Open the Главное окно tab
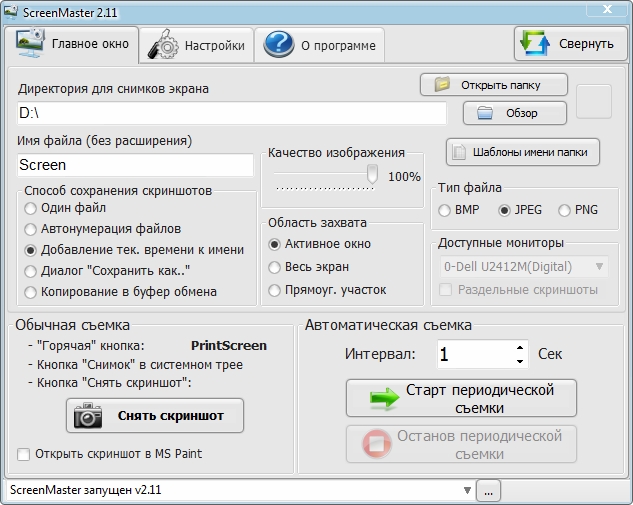 (72, 44)
